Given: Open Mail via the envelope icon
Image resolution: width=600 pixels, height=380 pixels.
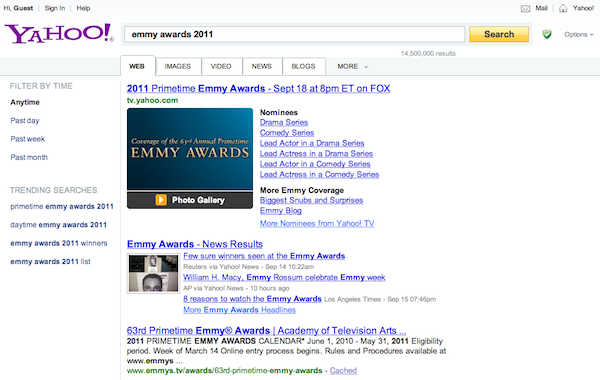Looking at the screenshot, I should tap(525, 8).
